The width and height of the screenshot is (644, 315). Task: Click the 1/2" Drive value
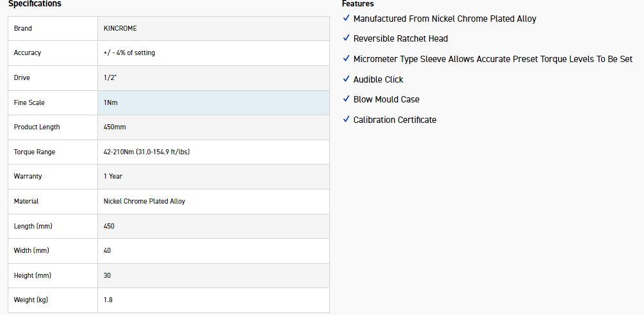point(110,77)
